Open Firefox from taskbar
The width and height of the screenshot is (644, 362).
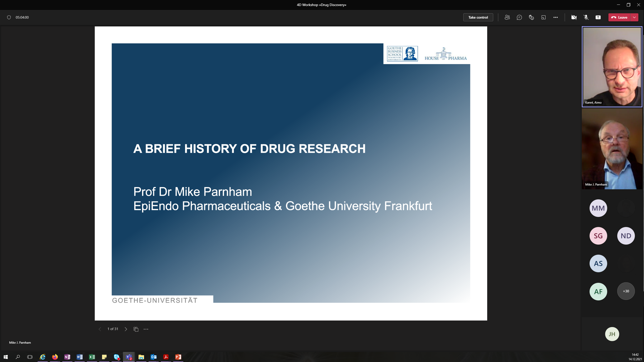coord(55,357)
